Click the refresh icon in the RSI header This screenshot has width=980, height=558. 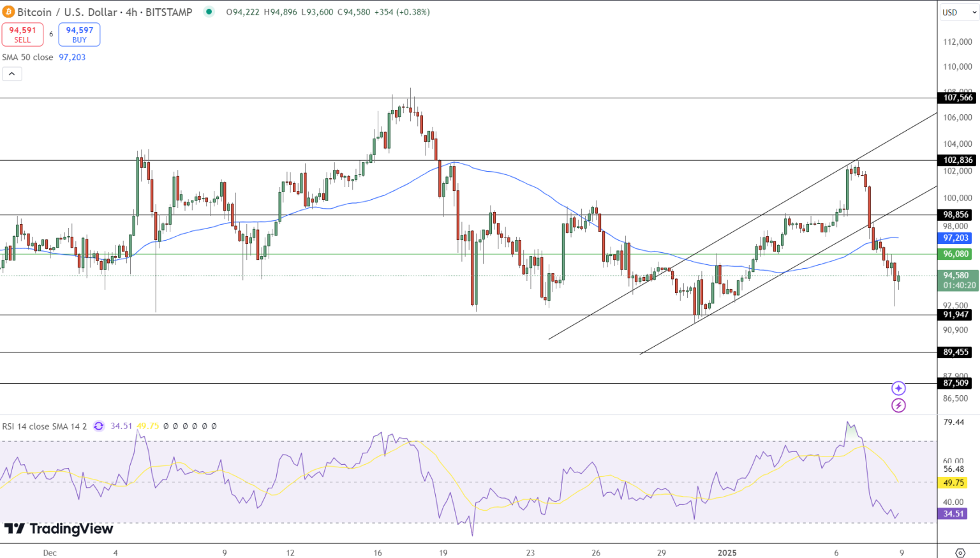98,426
